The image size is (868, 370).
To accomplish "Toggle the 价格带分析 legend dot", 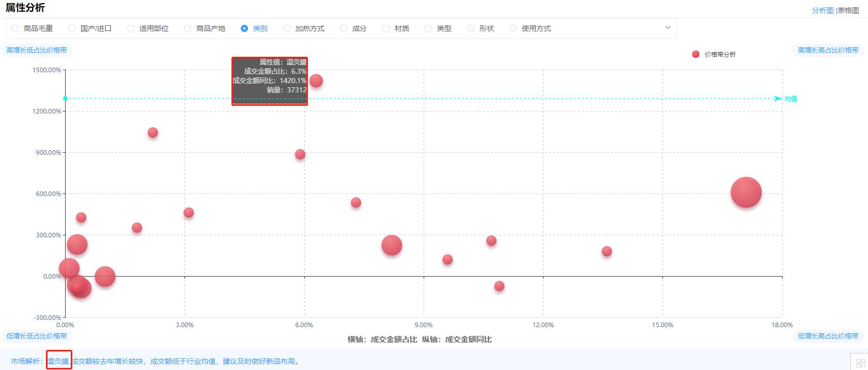I will [x=696, y=54].
